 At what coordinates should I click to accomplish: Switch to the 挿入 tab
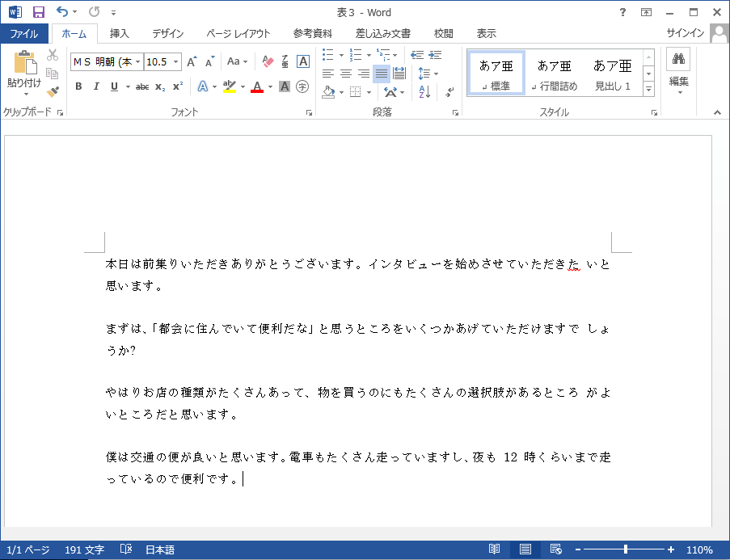click(120, 34)
